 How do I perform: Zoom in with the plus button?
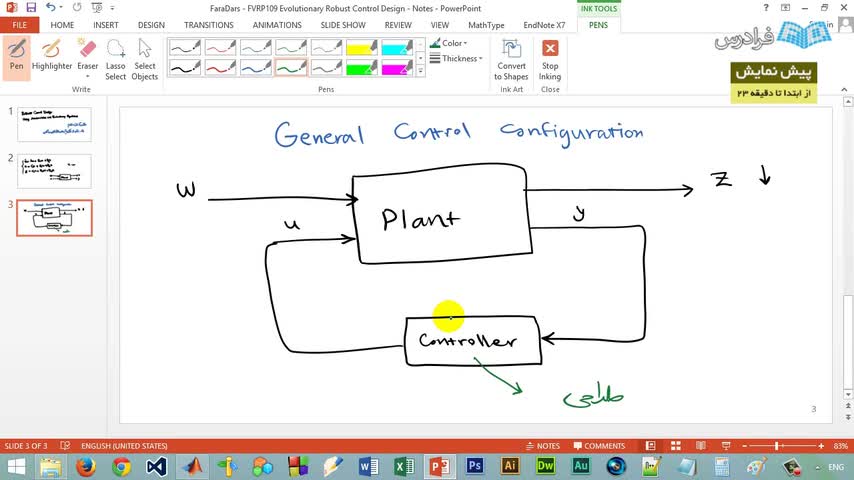click(821, 446)
